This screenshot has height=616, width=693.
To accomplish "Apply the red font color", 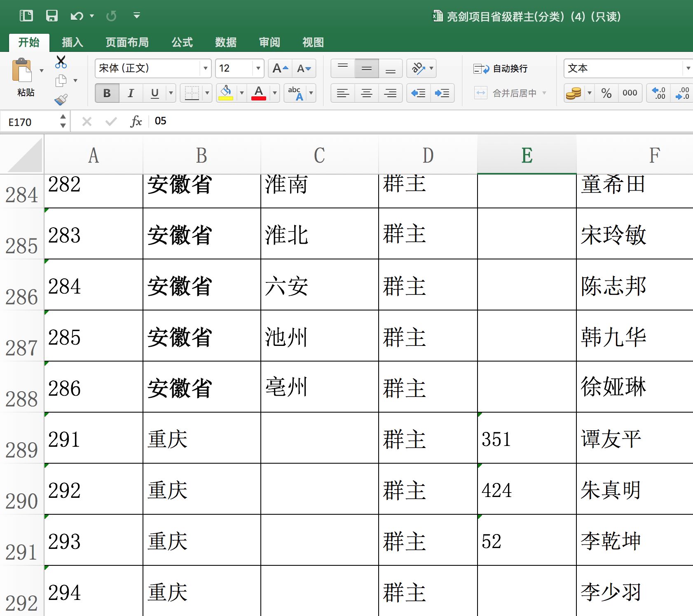I will point(259,93).
